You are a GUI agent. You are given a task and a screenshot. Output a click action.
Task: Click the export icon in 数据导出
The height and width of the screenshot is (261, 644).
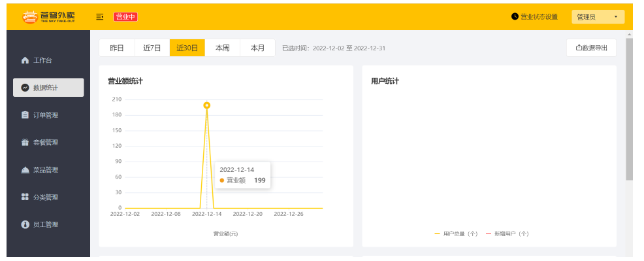coord(579,48)
